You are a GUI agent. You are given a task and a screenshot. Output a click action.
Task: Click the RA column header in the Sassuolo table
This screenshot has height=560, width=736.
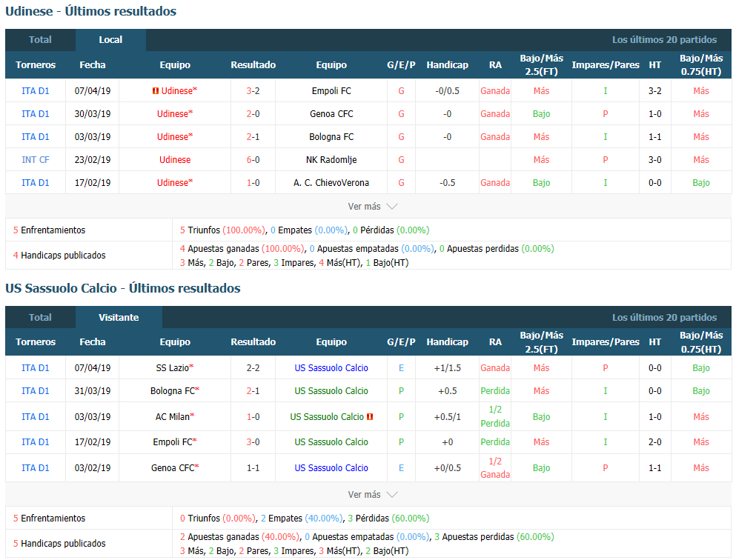click(x=495, y=342)
